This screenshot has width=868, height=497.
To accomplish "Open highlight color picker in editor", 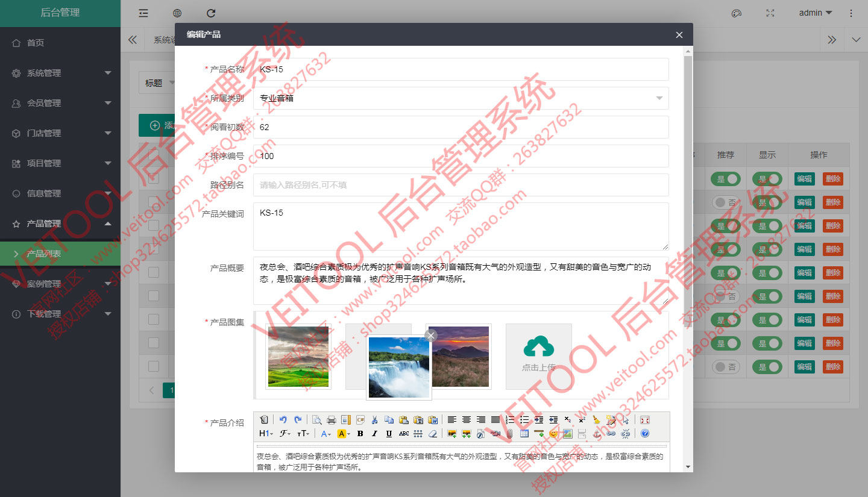I will click(x=344, y=433).
